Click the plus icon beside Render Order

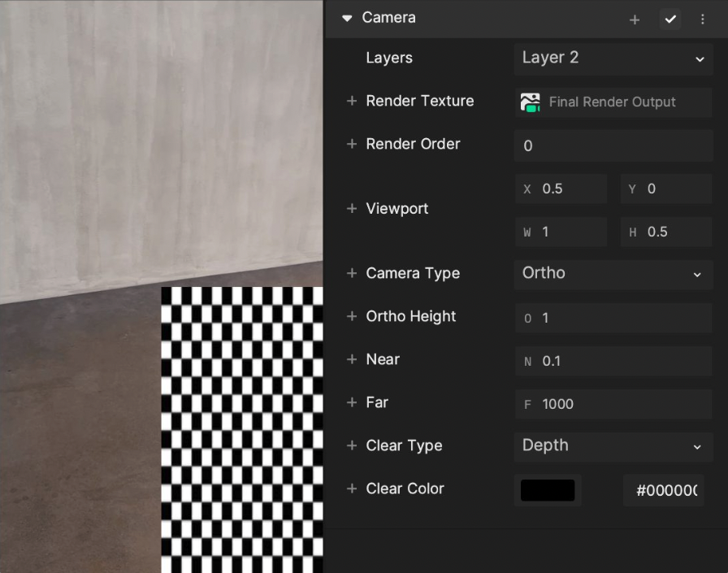click(x=351, y=144)
